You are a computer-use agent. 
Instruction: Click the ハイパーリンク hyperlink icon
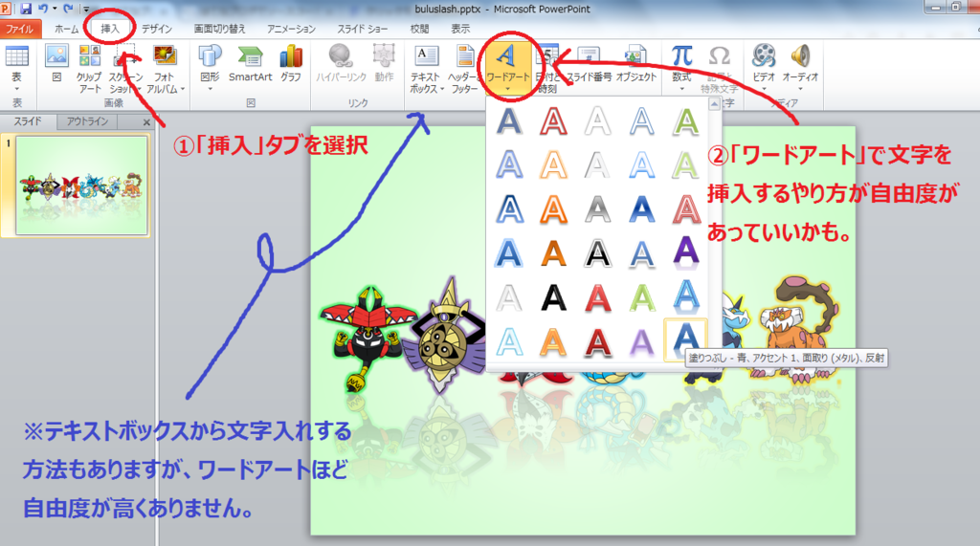(341, 64)
